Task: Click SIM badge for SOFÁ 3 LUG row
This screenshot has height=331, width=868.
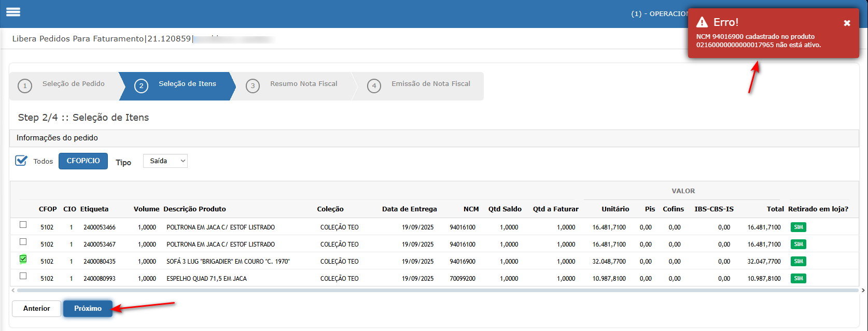Action: 798,262
